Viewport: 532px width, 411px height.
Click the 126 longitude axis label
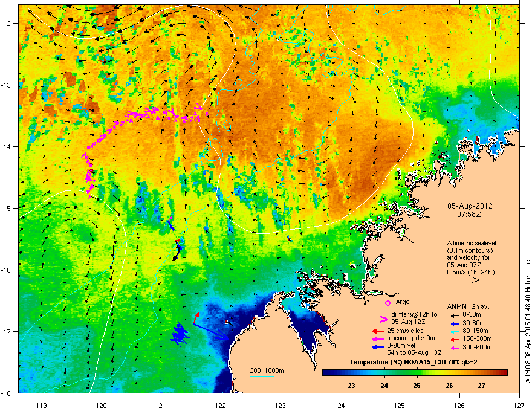coord(459,405)
